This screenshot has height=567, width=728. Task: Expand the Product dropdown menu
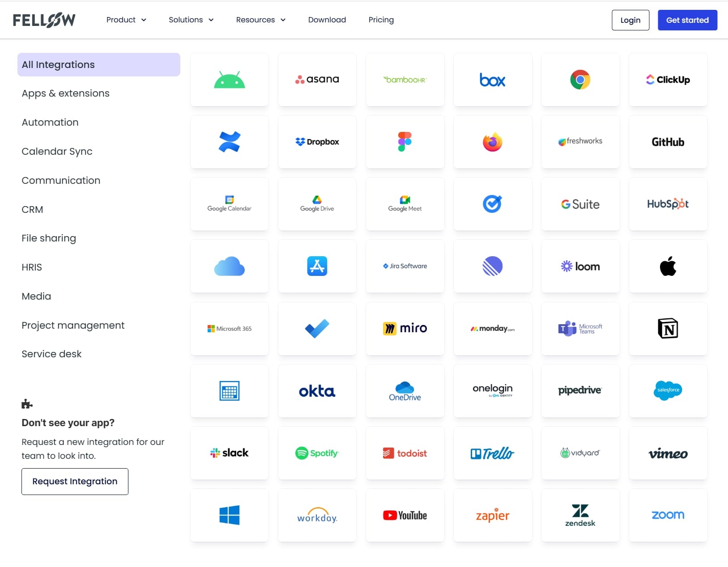(126, 20)
